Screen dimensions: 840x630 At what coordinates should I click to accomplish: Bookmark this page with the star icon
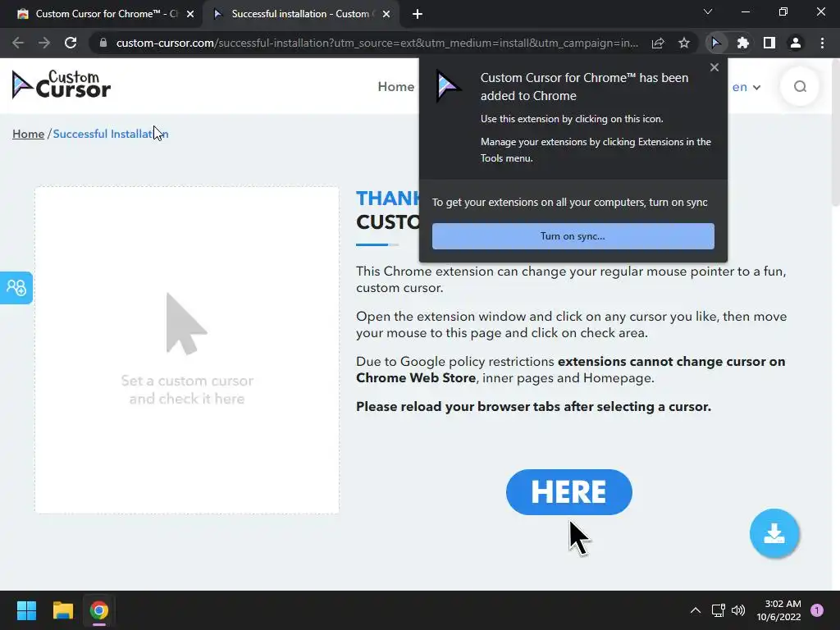click(x=684, y=43)
